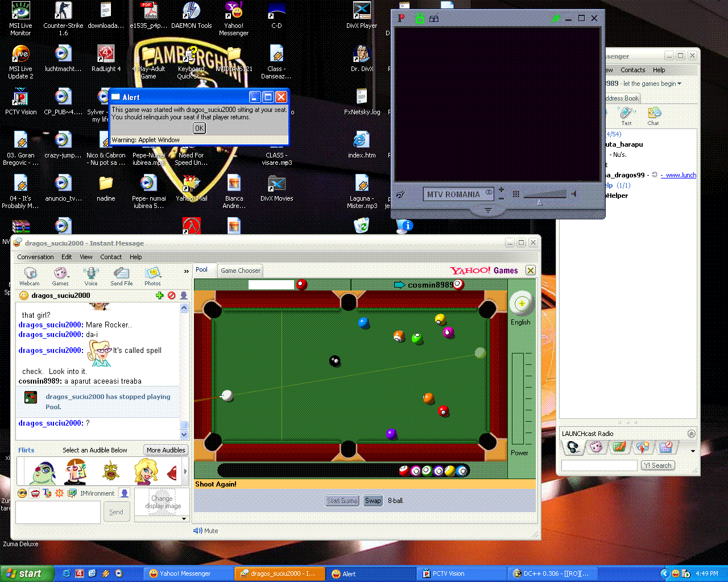
Task: Open the display image dropdown arrow
Action: [x=184, y=518]
